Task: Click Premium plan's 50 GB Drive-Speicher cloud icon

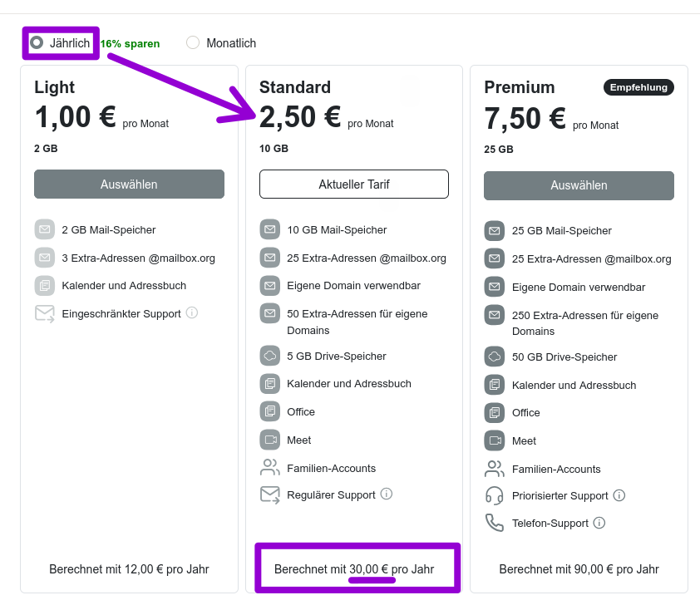Action: tap(495, 357)
